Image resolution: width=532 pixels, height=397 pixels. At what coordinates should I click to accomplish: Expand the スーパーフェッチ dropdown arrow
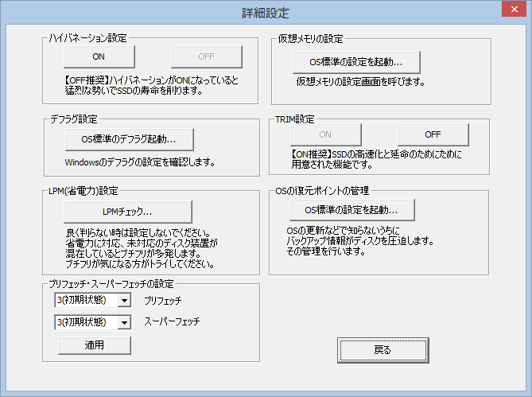(x=124, y=322)
